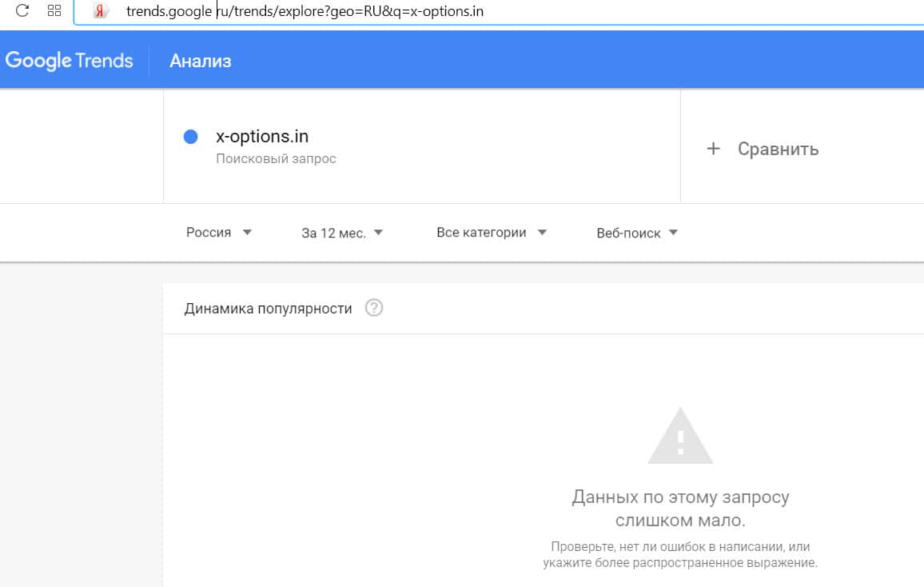This screenshot has width=924, height=587.
Task: Click the Поисковый запрос subtitle
Action: coord(276,159)
